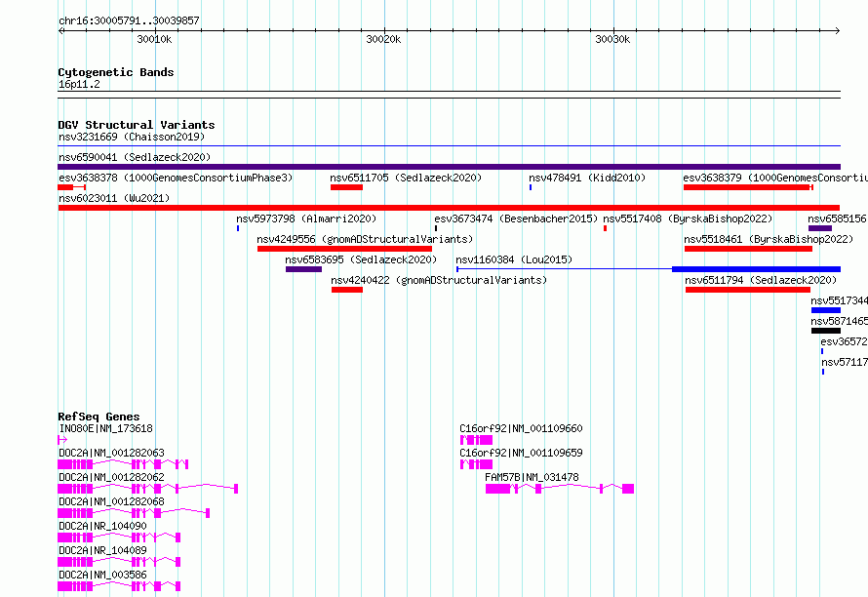Click the nsv4249556 (gnomADStructuralVariants) label
The height and width of the screenshot is (597, 868).
365,239
